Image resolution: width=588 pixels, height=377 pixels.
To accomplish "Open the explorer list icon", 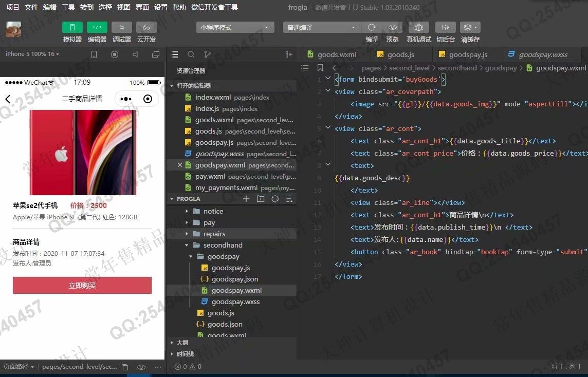I will [175, 55].
